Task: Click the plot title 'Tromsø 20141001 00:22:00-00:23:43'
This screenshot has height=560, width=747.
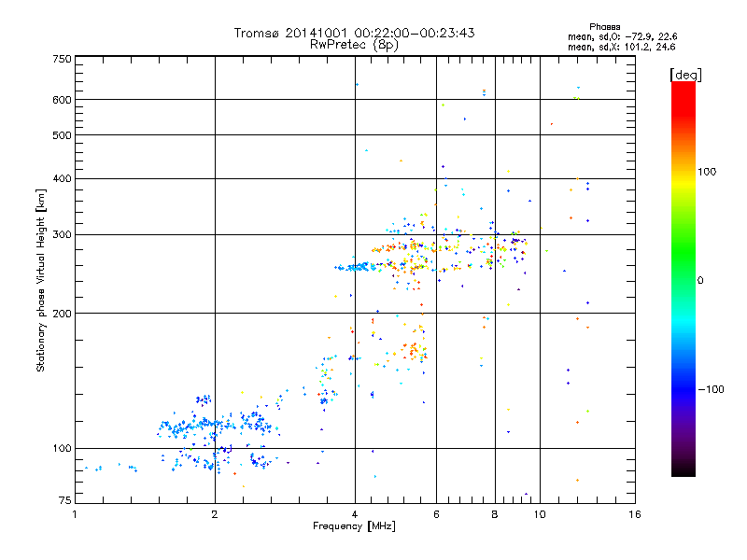Action: tap(354, 33)
